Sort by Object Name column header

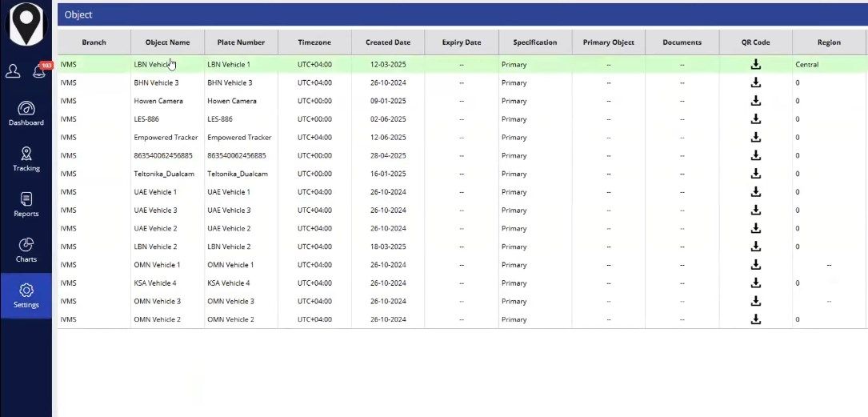tap(167, 42)
